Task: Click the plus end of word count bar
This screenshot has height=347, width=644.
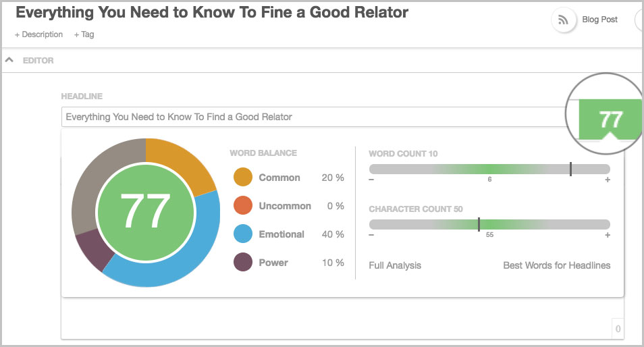Action: coord(608,180)
